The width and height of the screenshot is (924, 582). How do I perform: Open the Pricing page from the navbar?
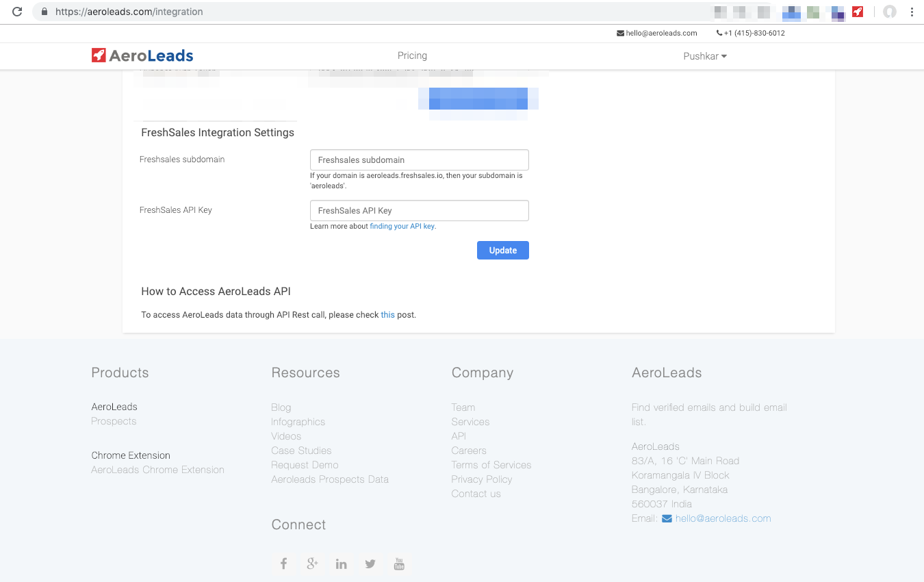click(412, 55)
